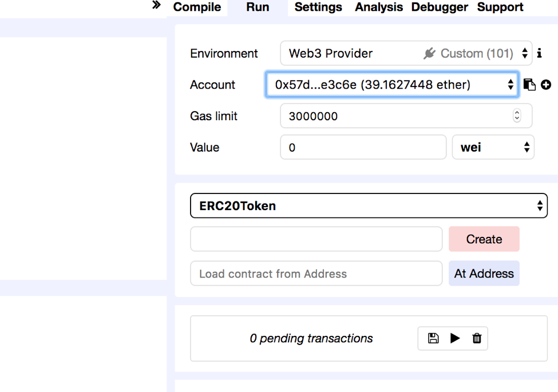Click the Gas limit label
Screen dimensions: 558x392
point(213,116)
